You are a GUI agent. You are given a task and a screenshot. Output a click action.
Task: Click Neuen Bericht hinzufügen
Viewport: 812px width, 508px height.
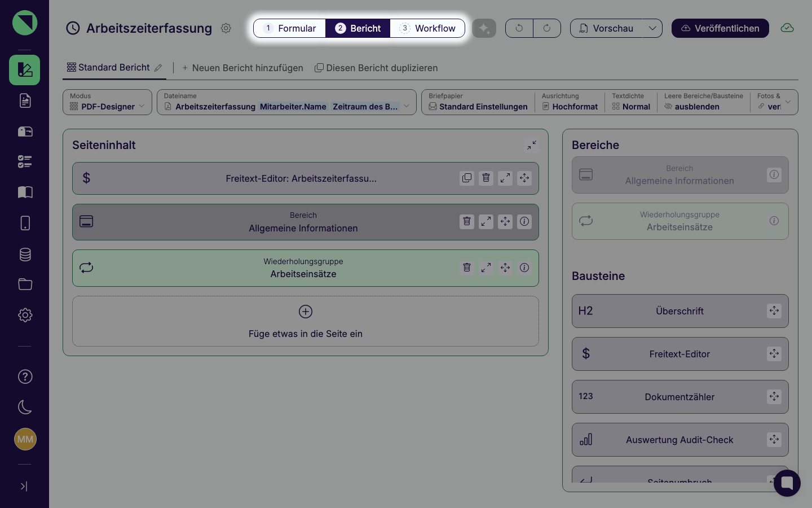click(x=242, y=68)
